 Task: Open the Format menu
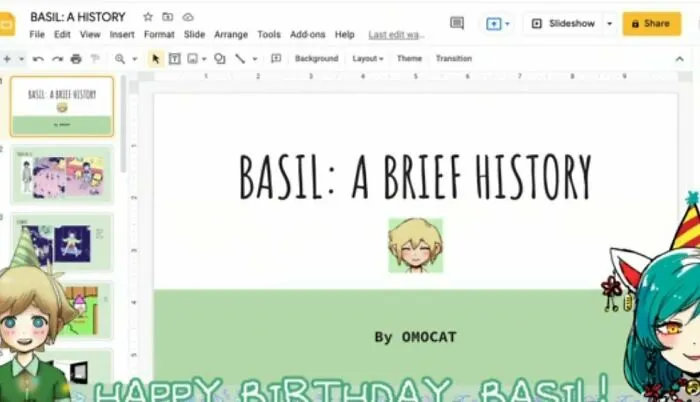pyautogui.click(x=159, y=34)
